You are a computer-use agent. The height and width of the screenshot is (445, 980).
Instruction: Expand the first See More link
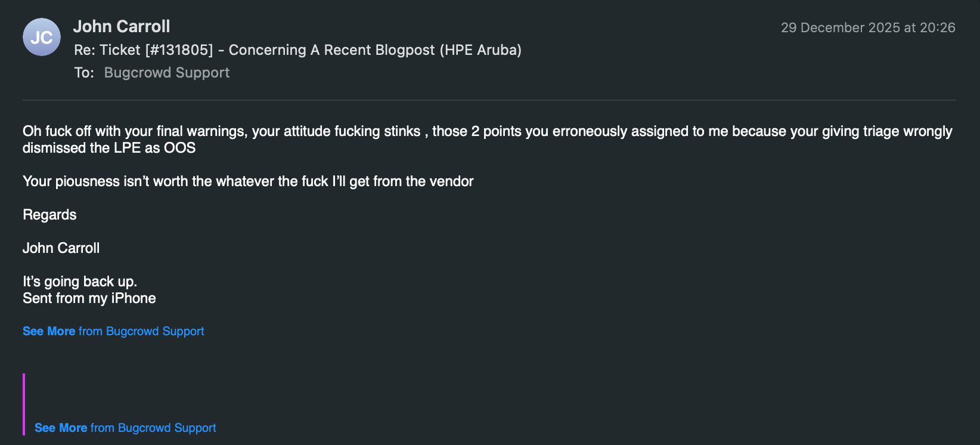tap(49, 331)
